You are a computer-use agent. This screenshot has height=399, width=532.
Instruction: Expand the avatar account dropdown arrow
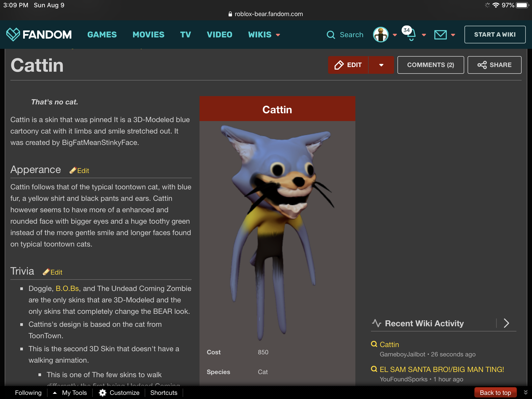click(395, 35)
